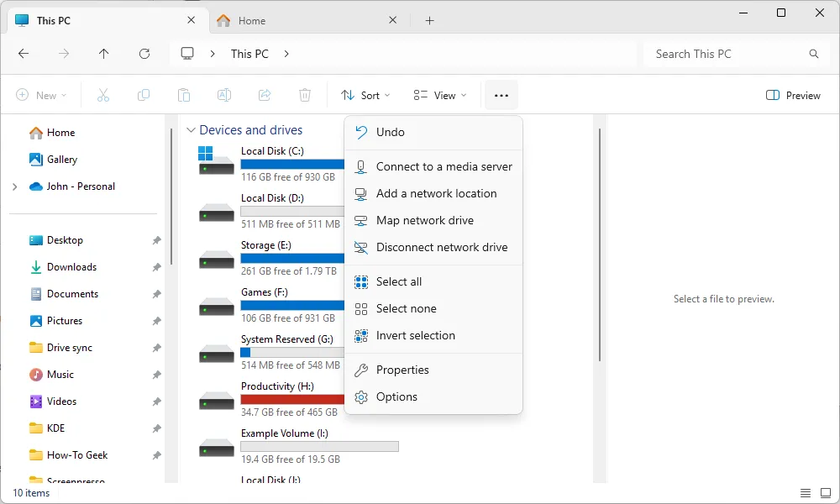Choose Select all from menu
This screenshot has width=840, height=504.
pyautogui.click(x=433, y=281)
